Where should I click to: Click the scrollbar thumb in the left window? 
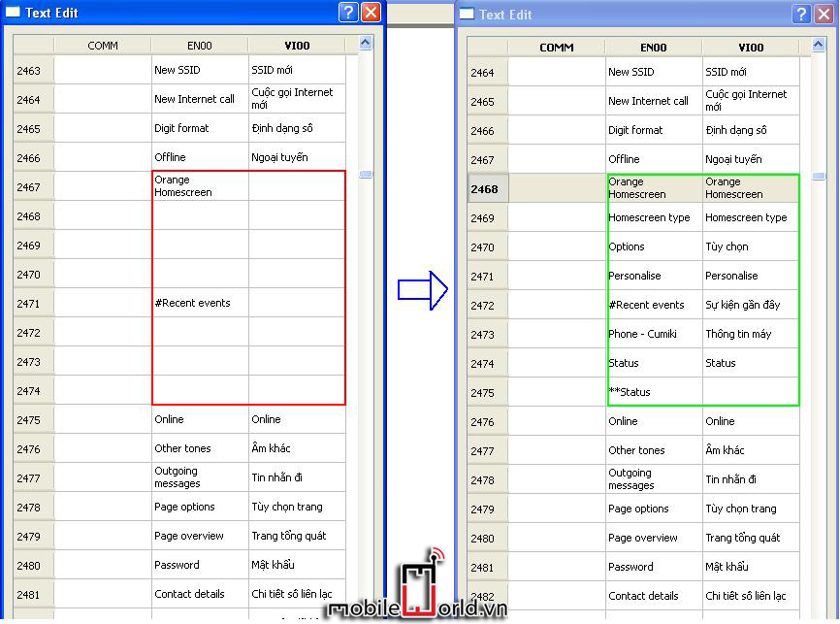[366, 175]
